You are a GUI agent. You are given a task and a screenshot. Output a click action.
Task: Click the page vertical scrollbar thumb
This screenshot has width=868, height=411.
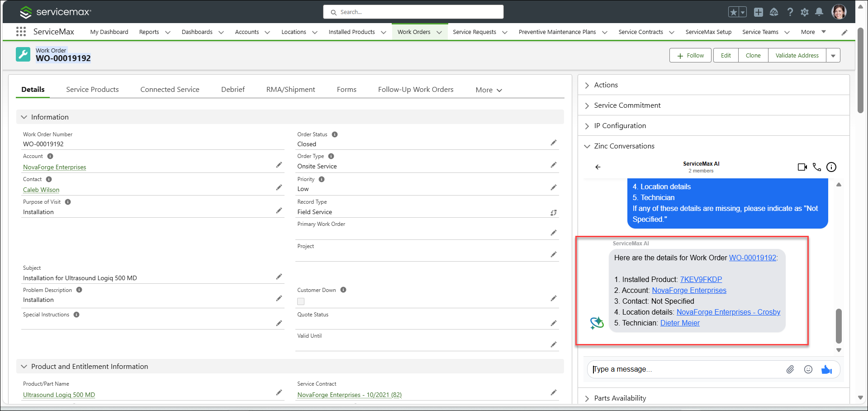click(861, 70)
